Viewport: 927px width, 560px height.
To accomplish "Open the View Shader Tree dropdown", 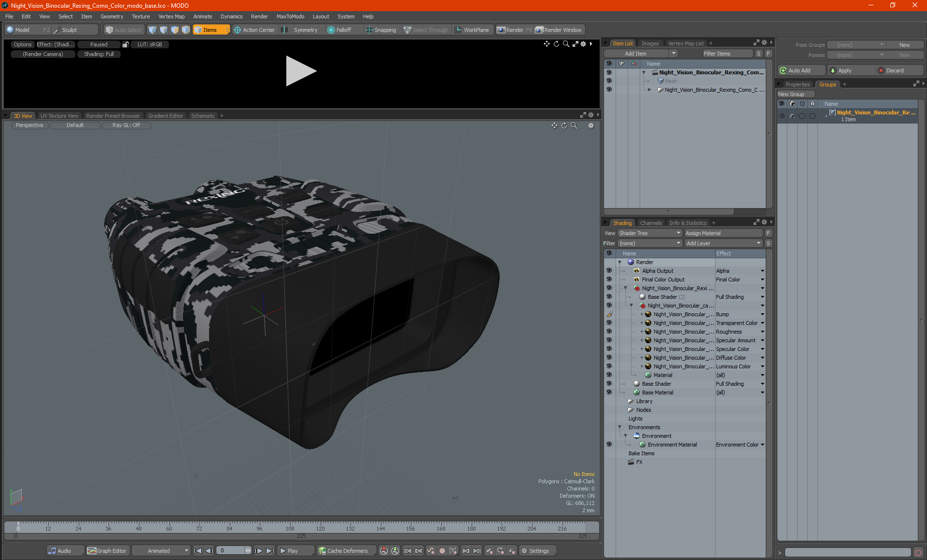I will (649, 233).
